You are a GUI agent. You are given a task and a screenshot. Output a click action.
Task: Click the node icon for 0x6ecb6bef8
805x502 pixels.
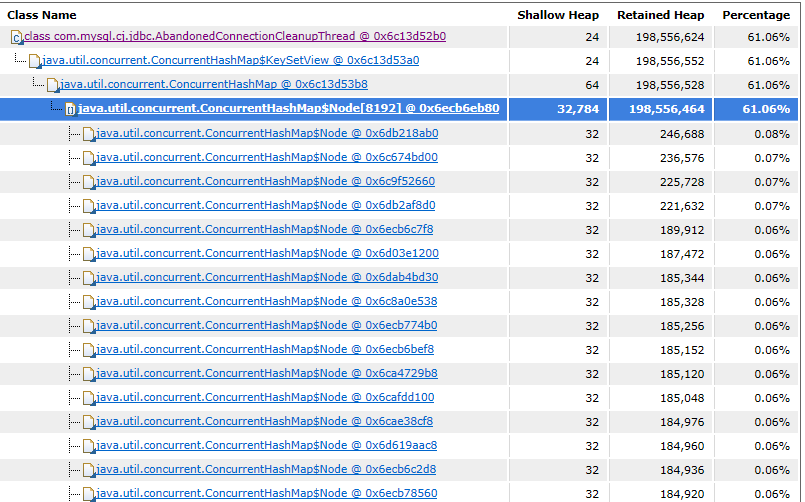[x=89, y=351]
